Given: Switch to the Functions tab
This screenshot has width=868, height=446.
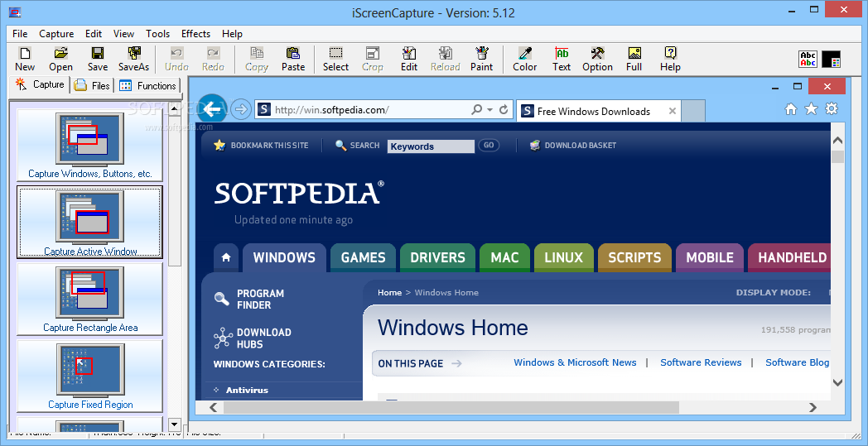Looking at the screenshot, I should (x=147, y=86).
